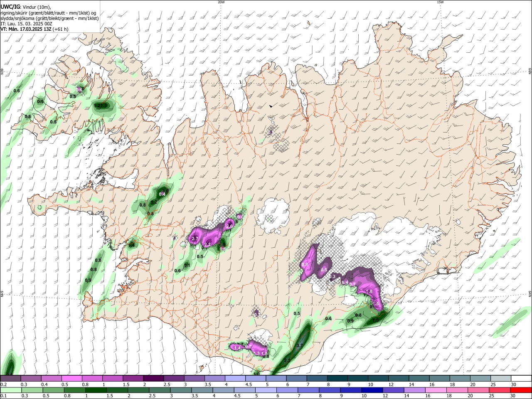The width and height of the screenshot is (532, 399).
Task: Pick the medium green 0.5 swatch, lower legend row
Action: coord(53,390)
